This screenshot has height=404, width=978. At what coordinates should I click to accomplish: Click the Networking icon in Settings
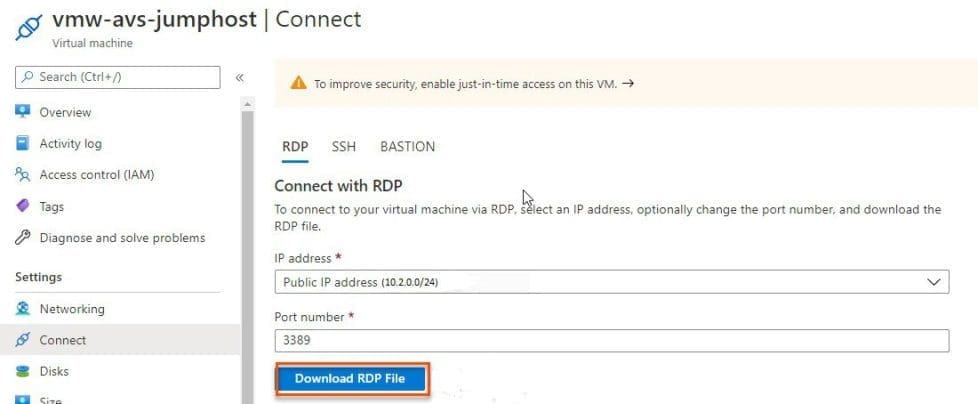(23, 309)
